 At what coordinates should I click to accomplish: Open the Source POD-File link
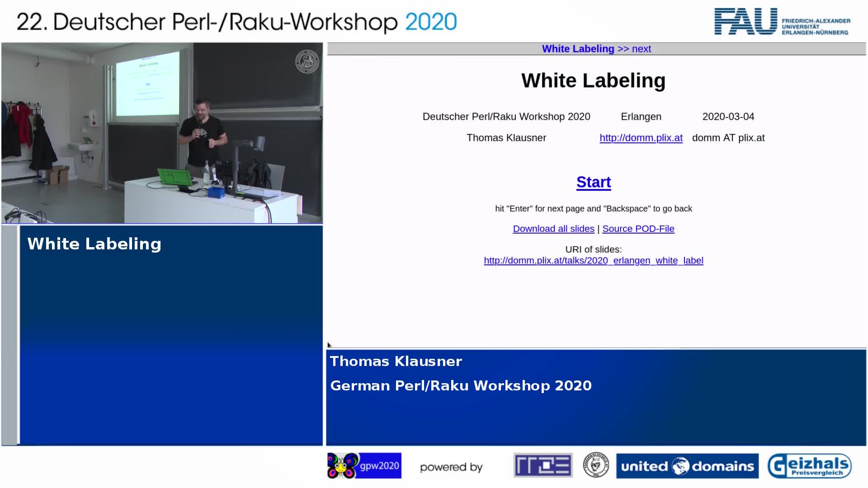point(638,229)
